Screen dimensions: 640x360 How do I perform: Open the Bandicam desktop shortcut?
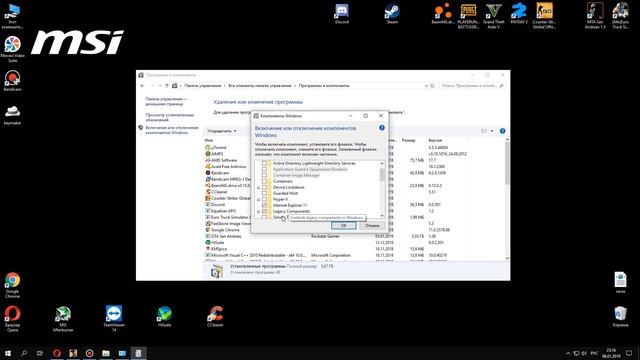(x=12, y=80)
